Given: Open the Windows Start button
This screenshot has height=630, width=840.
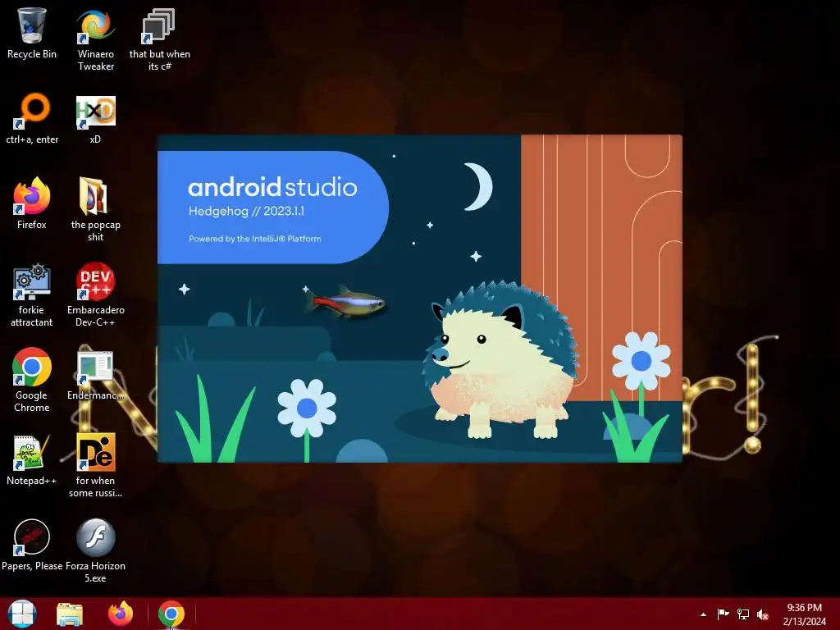Looking at the screenshot, I should tap(22, 614).
